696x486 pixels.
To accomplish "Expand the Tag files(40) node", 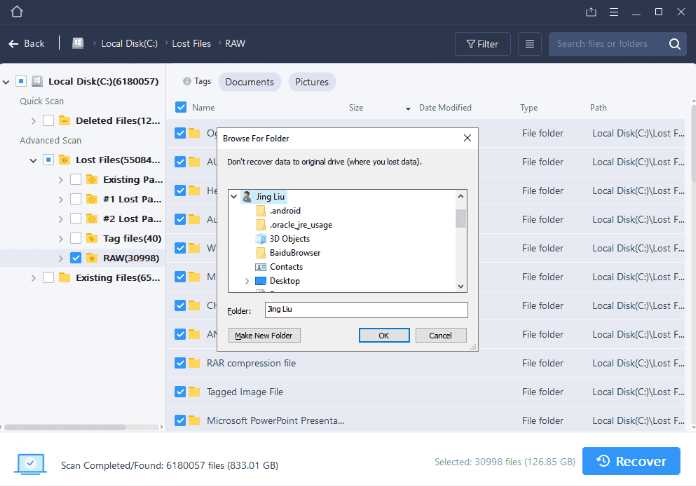I will click(x=61, y=239).
